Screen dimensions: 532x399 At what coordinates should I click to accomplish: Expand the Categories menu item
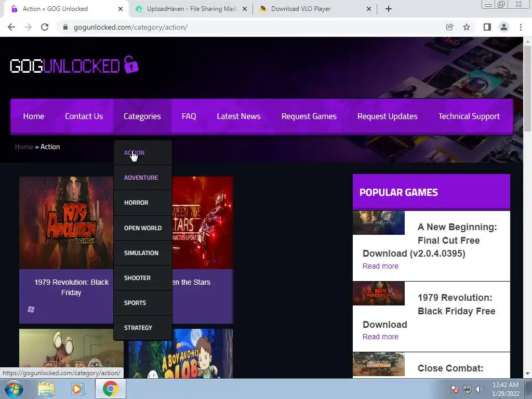pyautogui.click(x=142, y=116)
